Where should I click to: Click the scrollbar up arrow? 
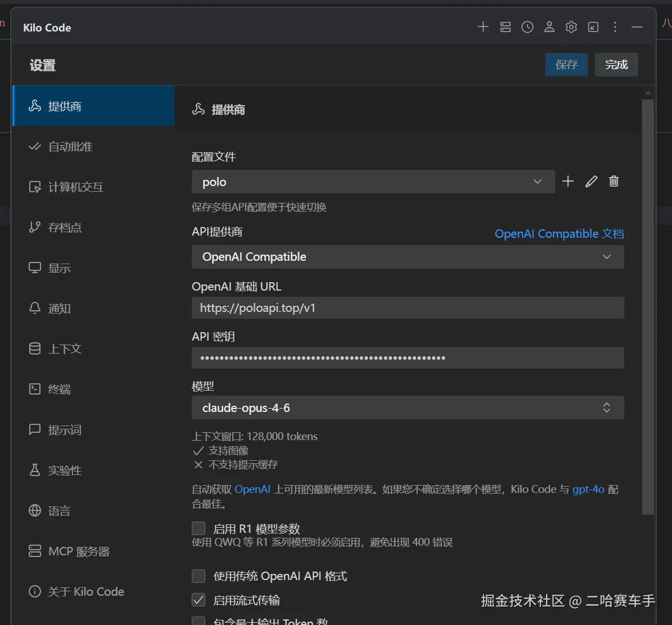[x=648, y=93]
